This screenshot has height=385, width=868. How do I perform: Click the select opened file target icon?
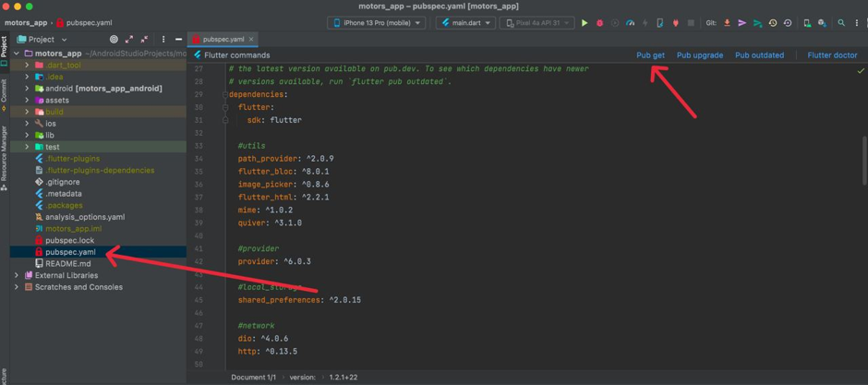[114, 40]
